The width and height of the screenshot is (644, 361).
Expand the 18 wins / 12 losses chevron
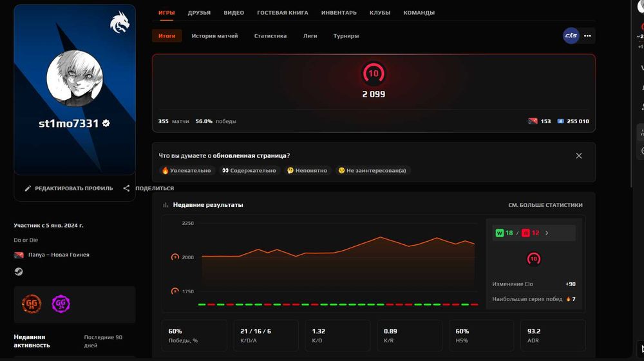[x=547, y=233]
